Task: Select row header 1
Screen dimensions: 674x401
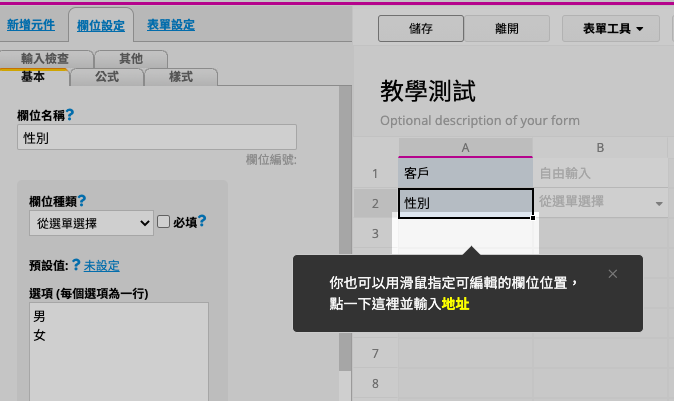Action: (x=375, y=173)
